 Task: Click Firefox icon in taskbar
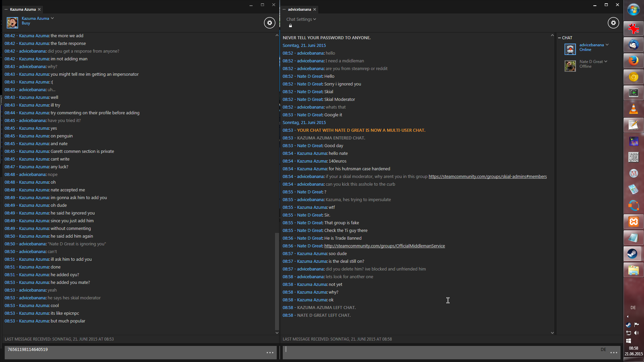633,61
